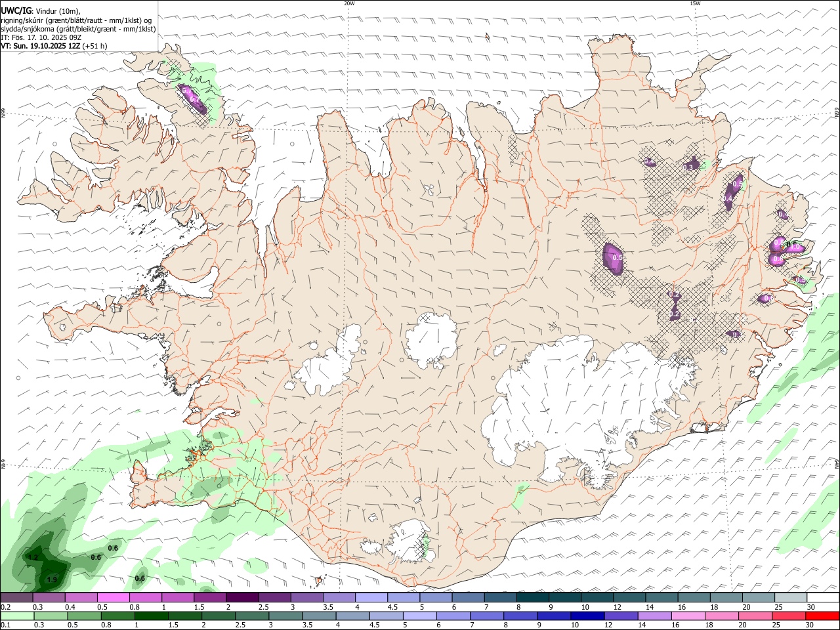Pick the navy blue bottom-row swatch at 10
This screenshot has width=840, height=630.
(x=588, y=616)
